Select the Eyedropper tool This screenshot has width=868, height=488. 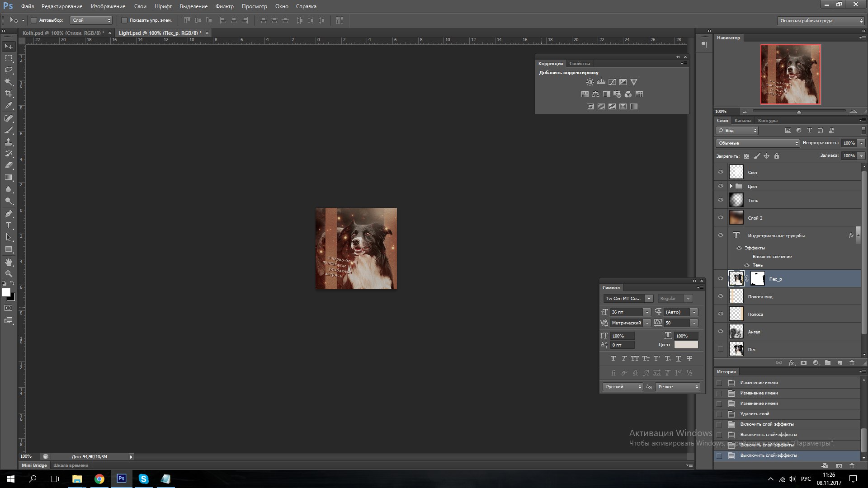coord(9,105)
